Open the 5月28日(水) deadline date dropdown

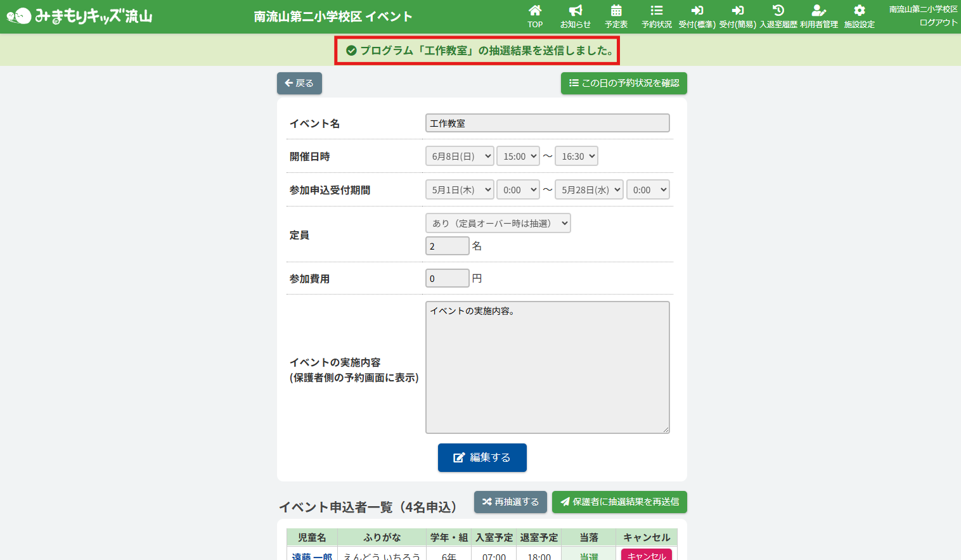[x=589, y=190]
